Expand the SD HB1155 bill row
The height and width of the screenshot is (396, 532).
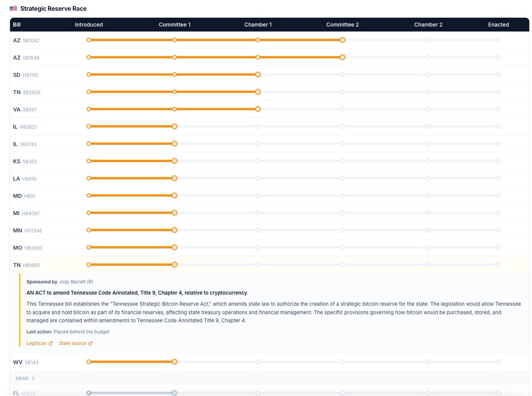270,75
